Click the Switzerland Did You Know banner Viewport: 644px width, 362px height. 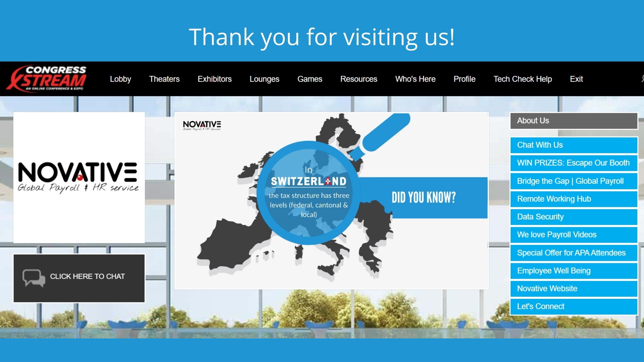click(x=331, y=201)
